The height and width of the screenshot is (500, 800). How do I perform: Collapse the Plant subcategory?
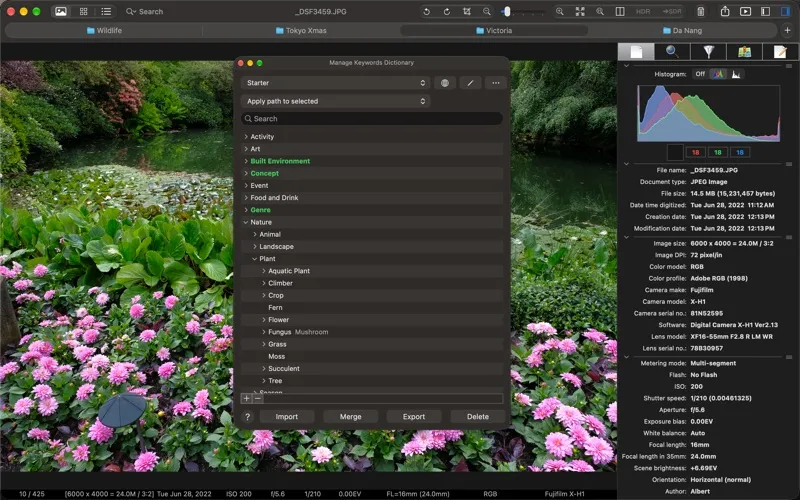click(x=255, y=259)
